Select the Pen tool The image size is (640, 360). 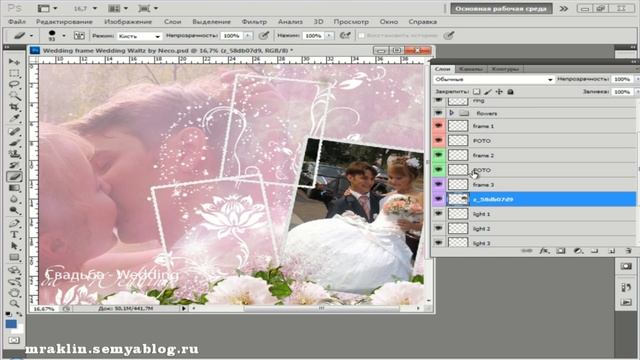tap(14, 223)
